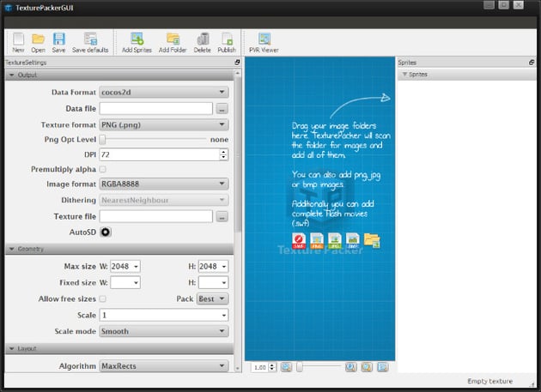
Task: Open the Max size W 2048 dropdown
Action: pyautogui.click(x=125, y=266)
